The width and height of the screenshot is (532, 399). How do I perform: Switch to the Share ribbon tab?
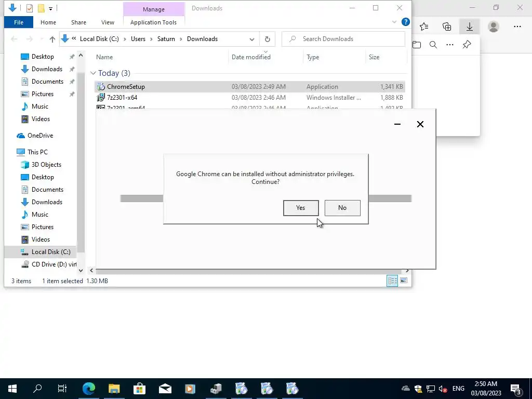[x=78, y=22]
